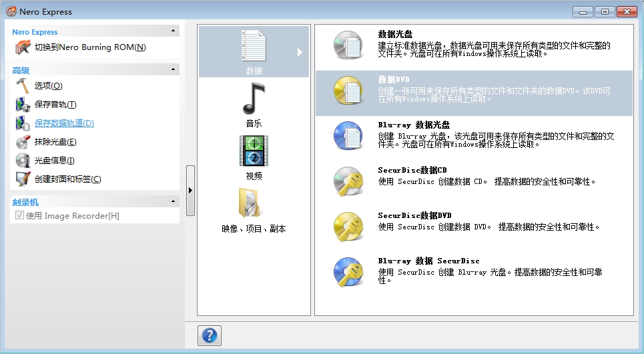This screenshot has height=354, width=644.
Task: Choose the highlighted 数据DVD title
Action: click(394, 79)
